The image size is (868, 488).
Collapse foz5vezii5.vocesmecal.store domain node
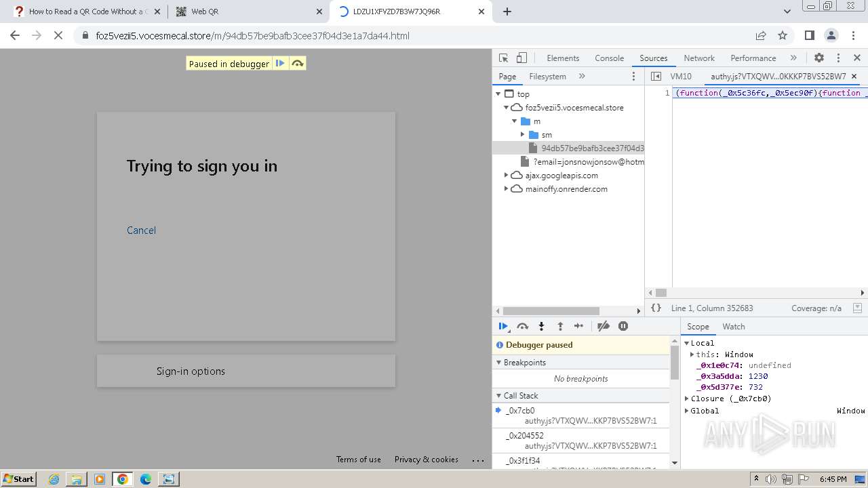(506, 108)
